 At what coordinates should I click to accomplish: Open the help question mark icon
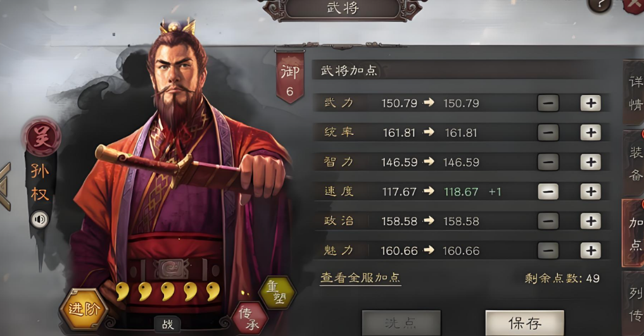coord(600,5)
